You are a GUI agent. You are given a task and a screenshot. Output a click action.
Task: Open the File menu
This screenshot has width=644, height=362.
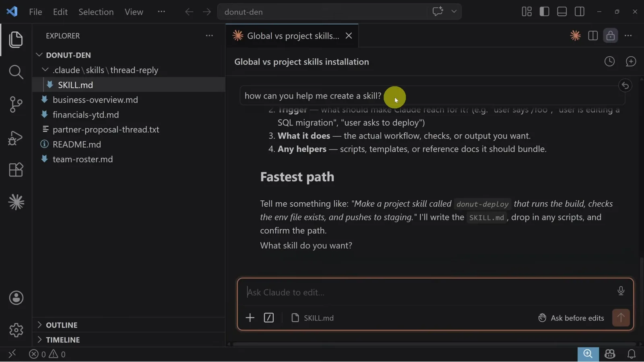tap(35, 12)
